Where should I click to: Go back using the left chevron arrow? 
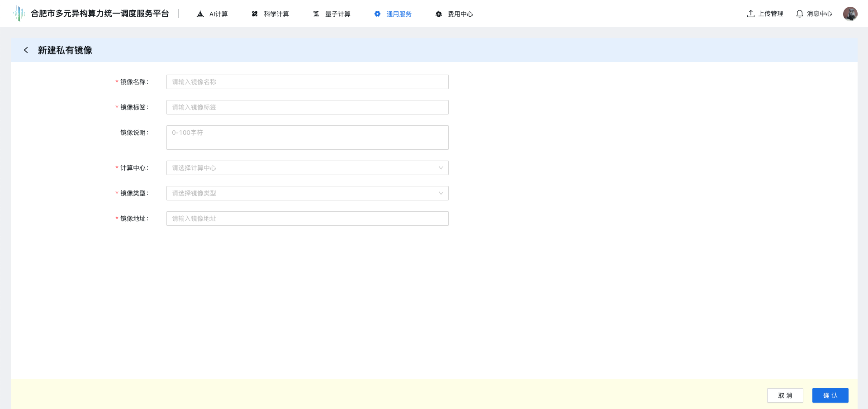click(x=26, y=50)
